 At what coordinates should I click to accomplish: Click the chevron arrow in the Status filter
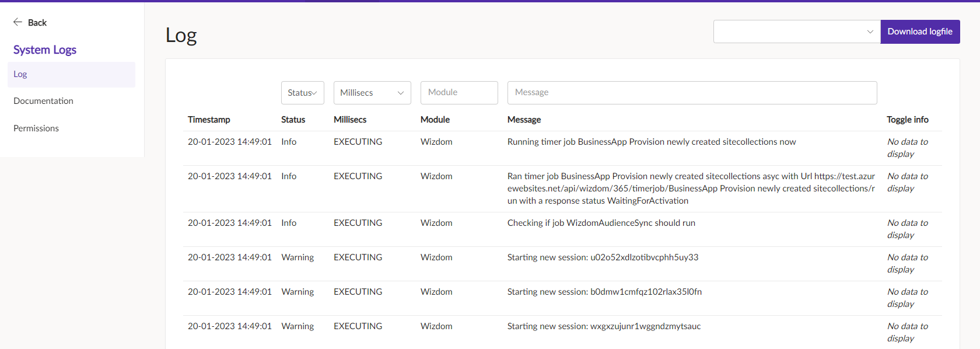click(x=314, y=93)
